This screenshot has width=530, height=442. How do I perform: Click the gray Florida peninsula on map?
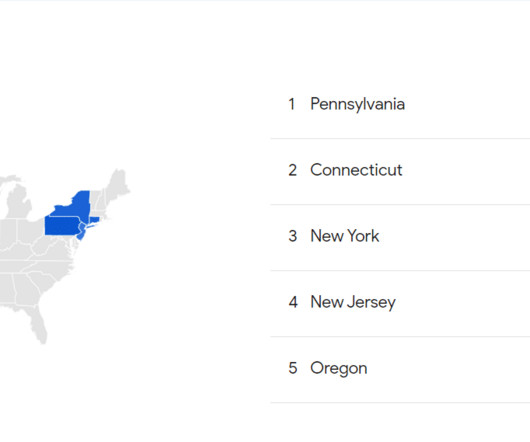click(40, 324)
